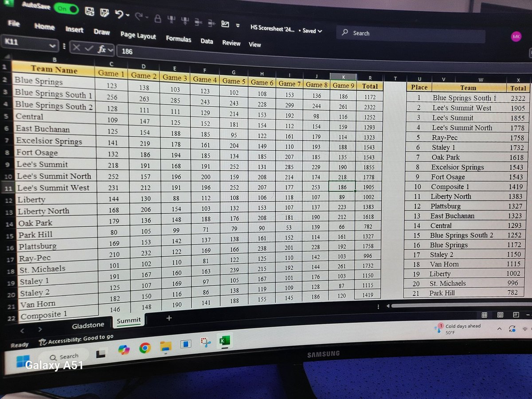Click the previous sheet navigation arrow

coord(23,331)
